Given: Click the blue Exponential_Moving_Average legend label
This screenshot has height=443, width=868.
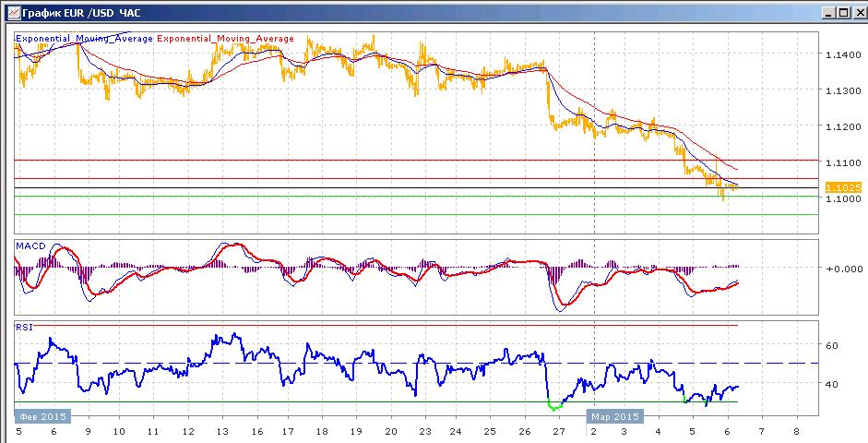Looking at the screenshot, I should (x=84, y=39).
